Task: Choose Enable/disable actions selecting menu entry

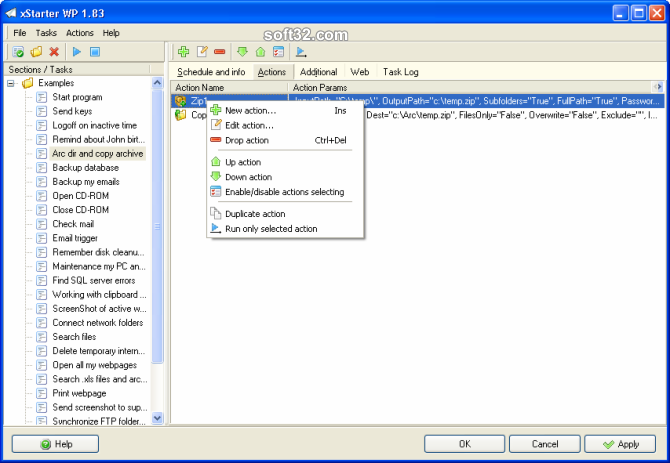Action: [285, 192]
